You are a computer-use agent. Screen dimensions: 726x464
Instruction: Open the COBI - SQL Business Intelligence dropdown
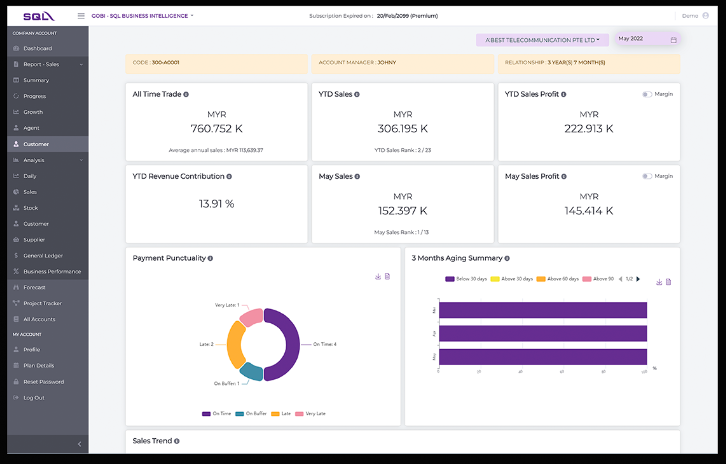(142, 16)
